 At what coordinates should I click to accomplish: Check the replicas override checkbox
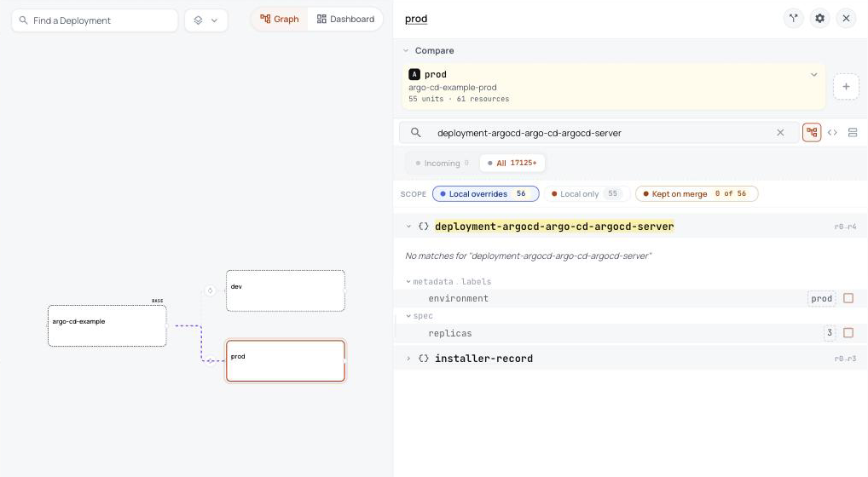tap(848, 333)
